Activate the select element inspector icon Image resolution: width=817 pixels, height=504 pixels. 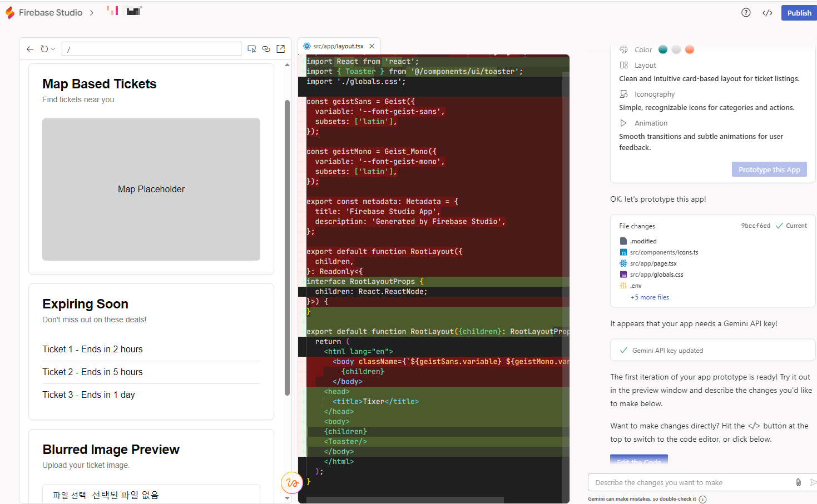pos(252,49)
